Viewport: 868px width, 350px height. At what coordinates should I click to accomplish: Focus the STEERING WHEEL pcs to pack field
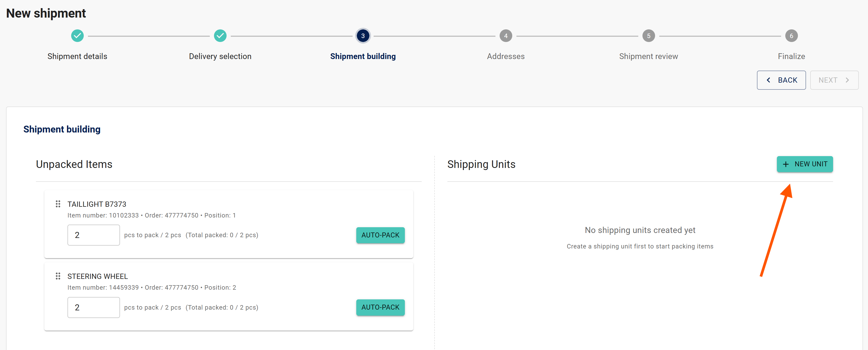pyautogui.click(x=93, y=307)
